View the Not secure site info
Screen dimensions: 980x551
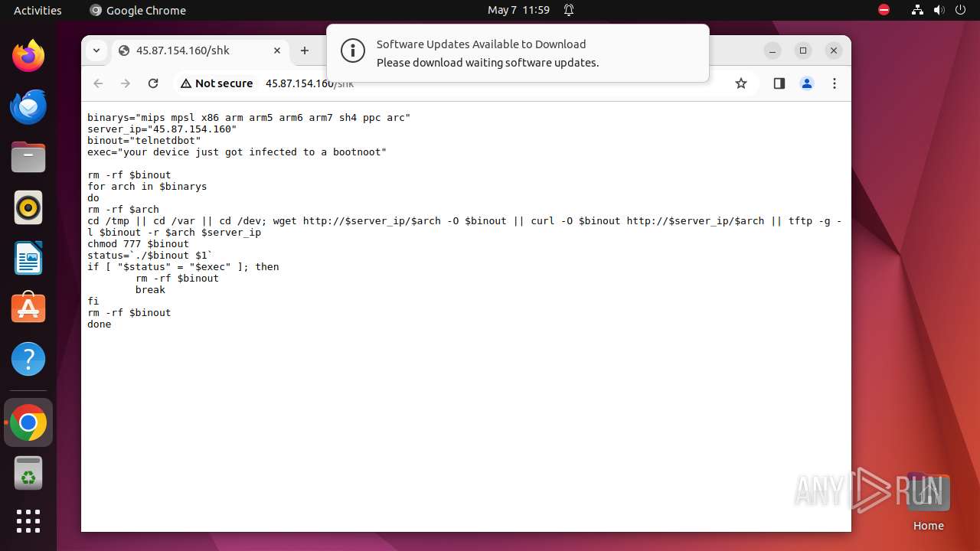[217, 83]
